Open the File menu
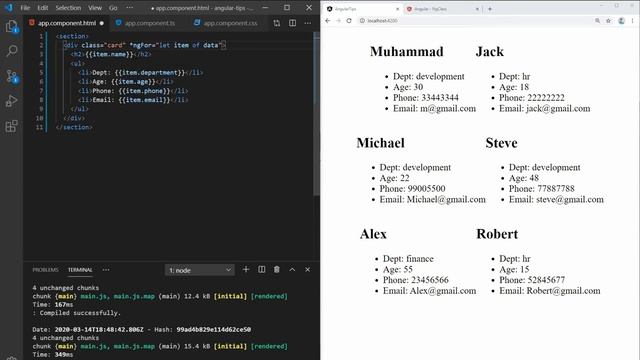The width and height of the screenshot is (640, 360). click(25, 8)
